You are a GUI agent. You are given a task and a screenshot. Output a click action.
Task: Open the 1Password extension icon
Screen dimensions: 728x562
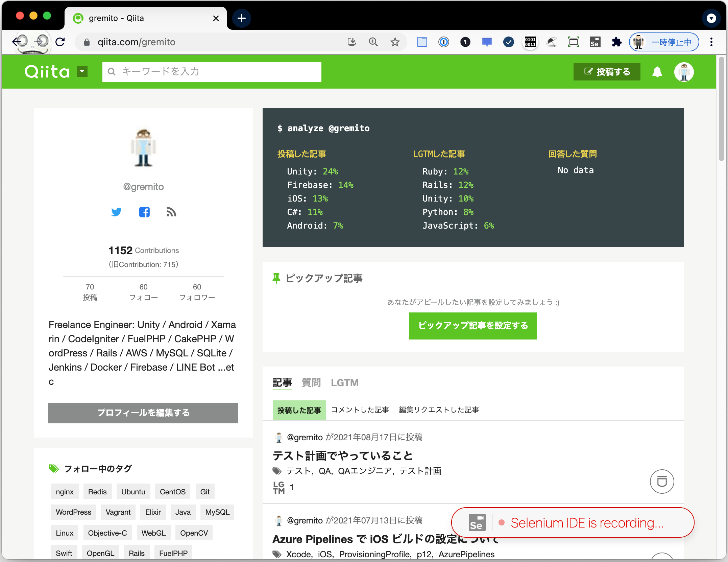click(443, 42)
